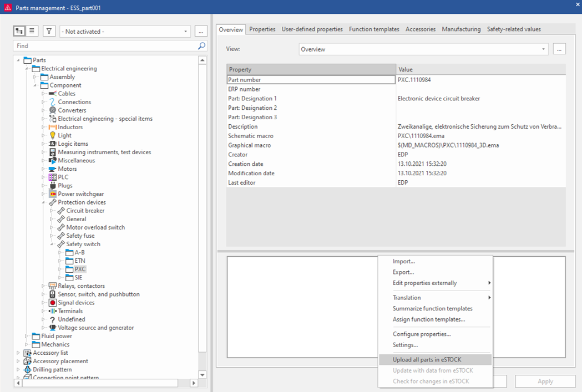The width and height of the screenshot is (582, 392).
Task: Switch to list view mode
Action: [32, 31]
